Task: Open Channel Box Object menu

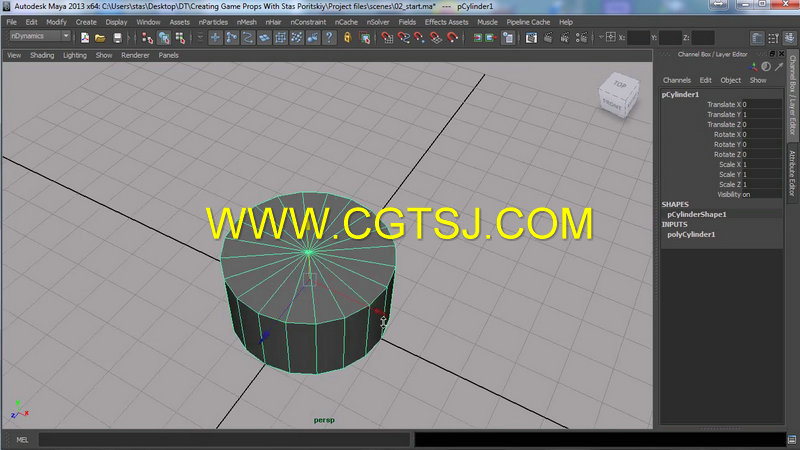Action: pos(730,80)
